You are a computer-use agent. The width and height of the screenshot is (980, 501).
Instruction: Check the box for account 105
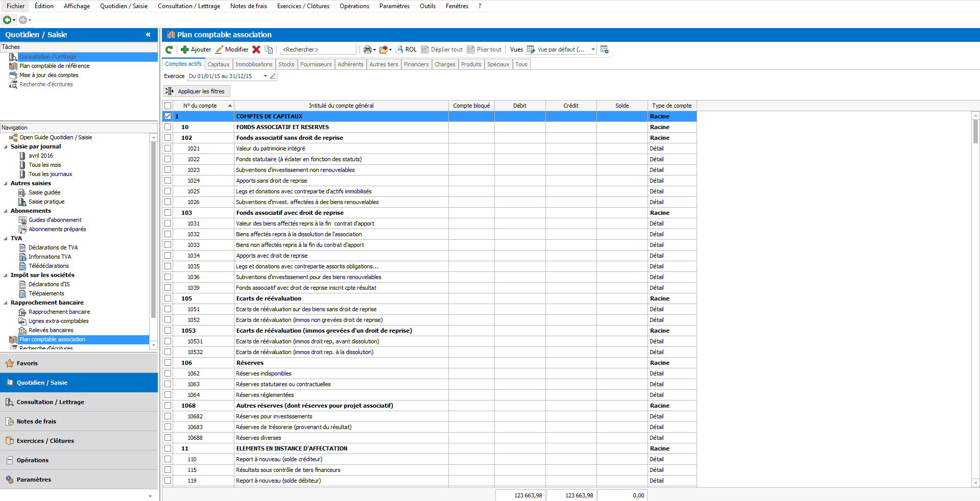coord(168,298)
